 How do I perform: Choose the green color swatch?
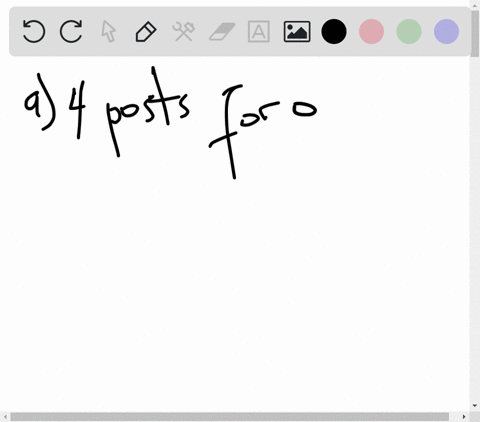(x=409, y=31)
